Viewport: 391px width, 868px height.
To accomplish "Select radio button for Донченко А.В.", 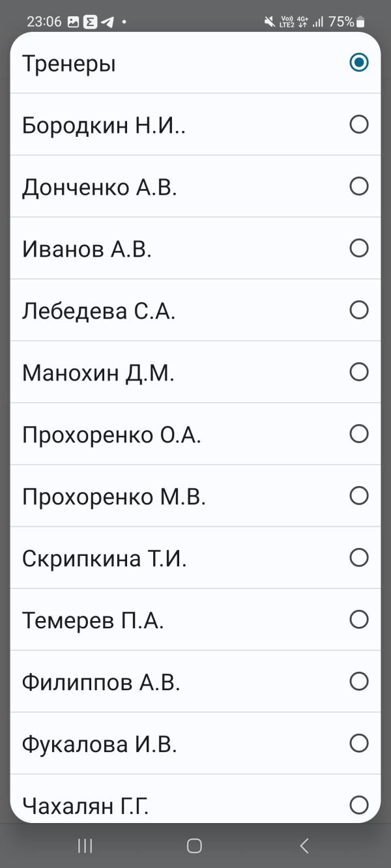I will 195,186.
